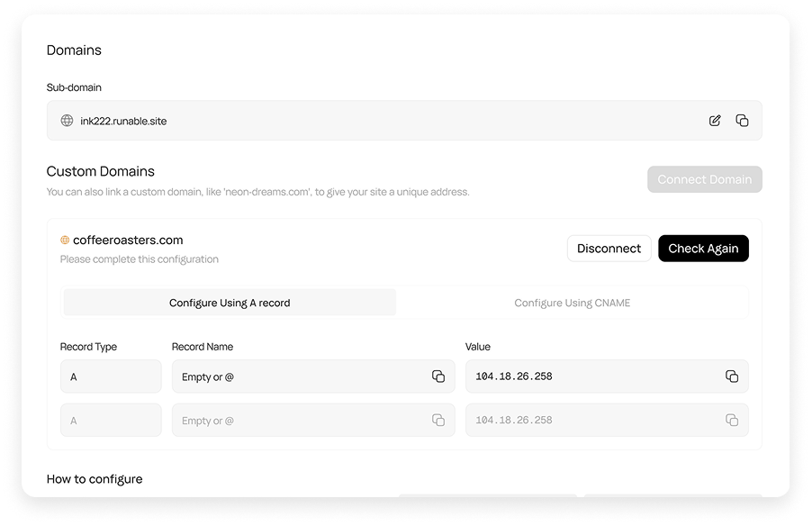Expand the How to configure section
812x526 pixels.
pyautogui.click(x=95, y=478)
